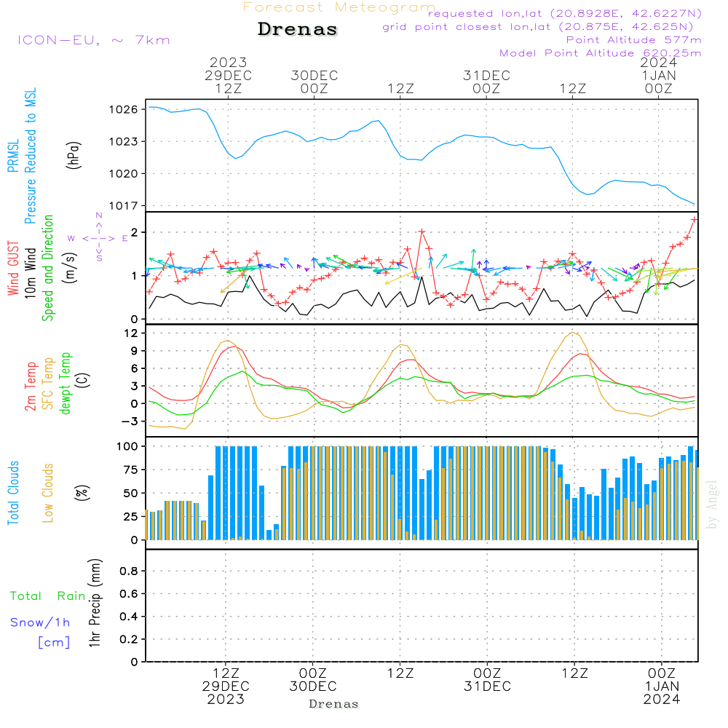Click the orange "Low Clouds" label

coord(48,493)
